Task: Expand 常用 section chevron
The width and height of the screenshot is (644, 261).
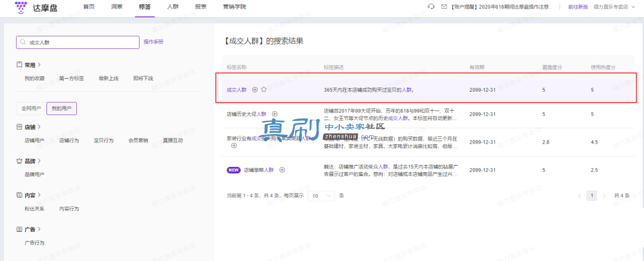Action: [39, 65]
